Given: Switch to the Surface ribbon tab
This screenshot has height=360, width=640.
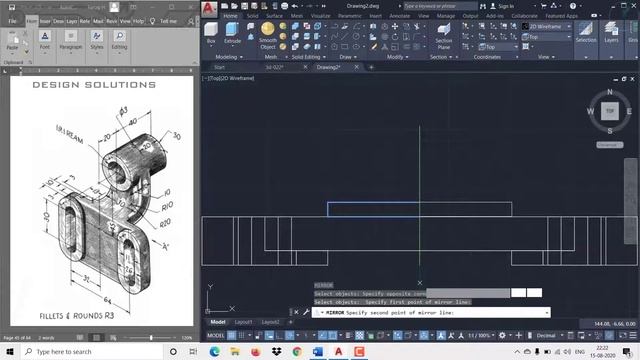Looking at the screenshot, I should (x=274, y=16).
